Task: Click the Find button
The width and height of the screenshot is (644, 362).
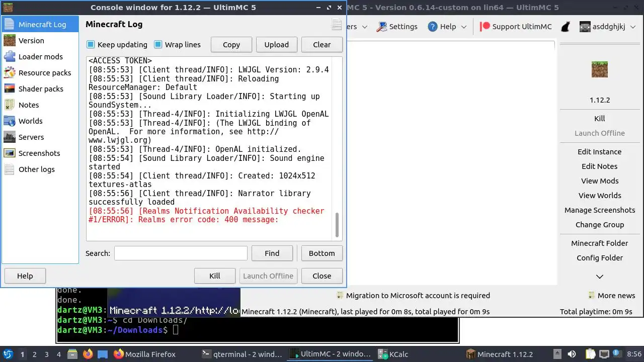Action: click(x=272, y=253)
